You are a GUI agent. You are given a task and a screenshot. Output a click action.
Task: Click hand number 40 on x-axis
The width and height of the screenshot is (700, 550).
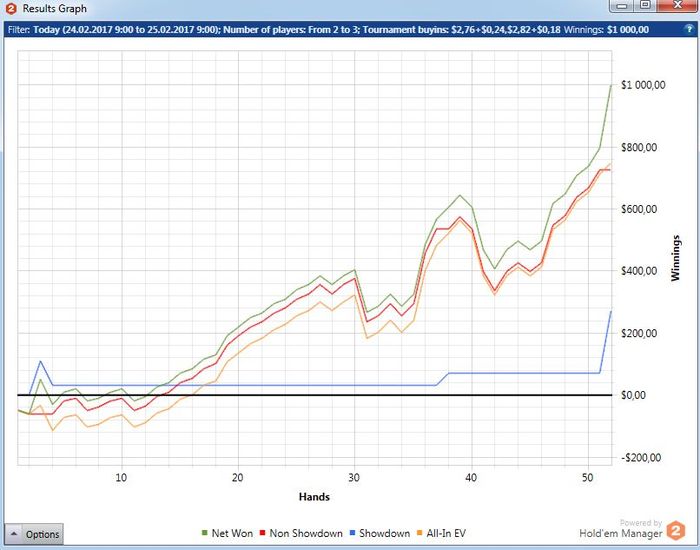click(x=471, y=478)
